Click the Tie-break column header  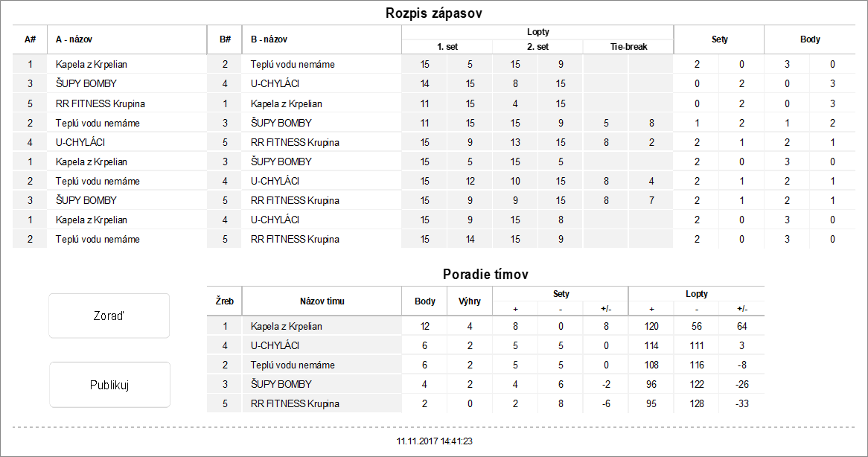(x=628, y=46)
